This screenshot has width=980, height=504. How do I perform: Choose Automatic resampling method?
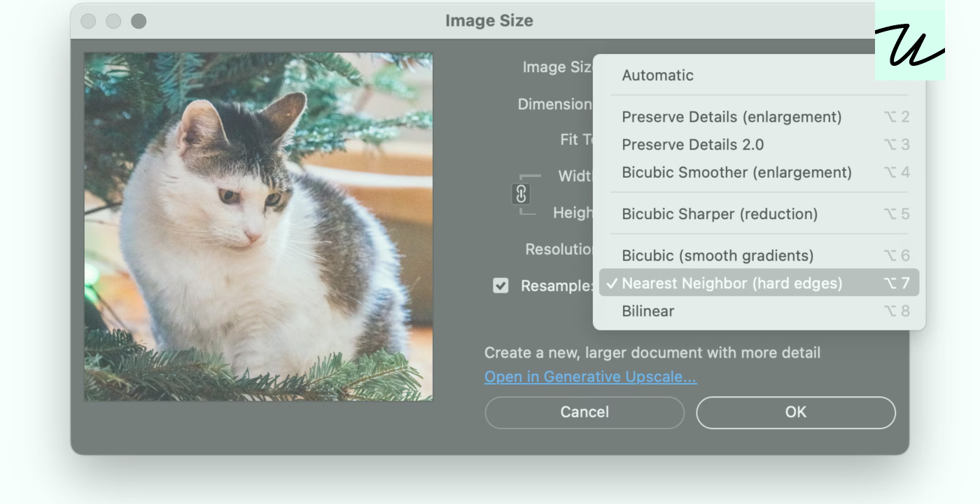point(759,76)
